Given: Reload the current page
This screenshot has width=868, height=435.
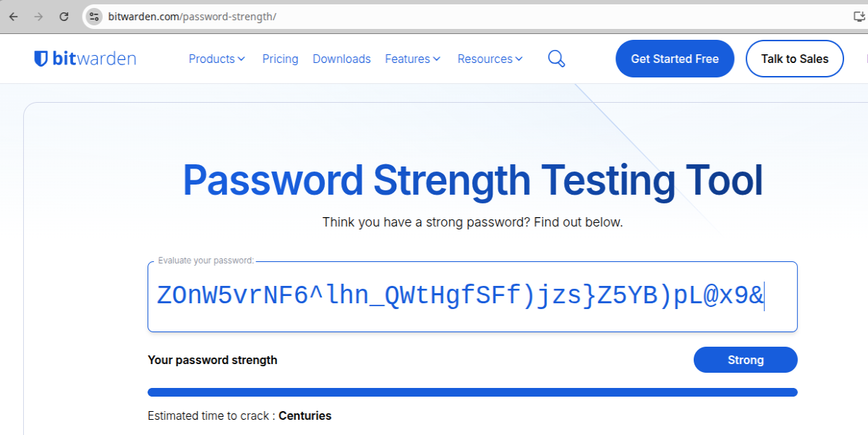Looking at the screenshot, I should [64, 16].
